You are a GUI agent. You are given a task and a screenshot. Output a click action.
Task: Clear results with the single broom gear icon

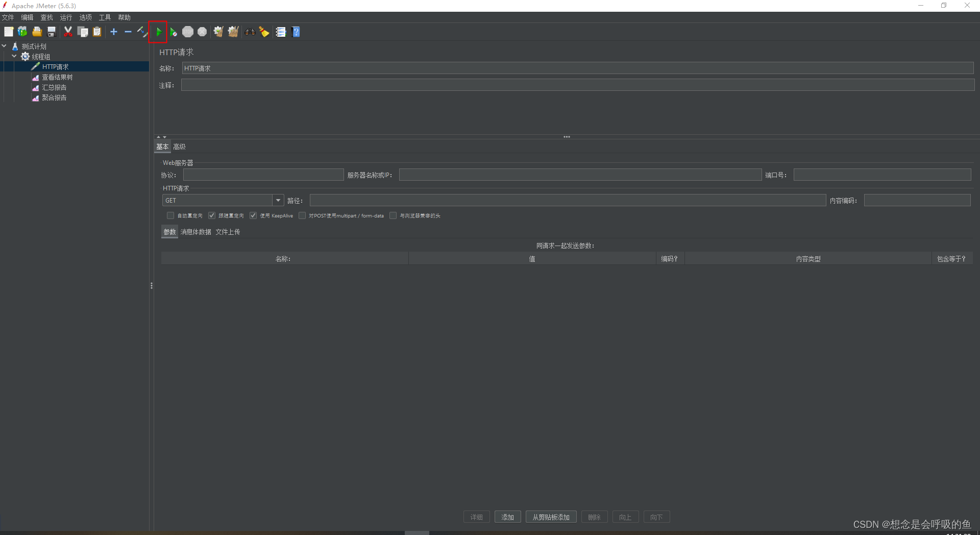point(218,32)
